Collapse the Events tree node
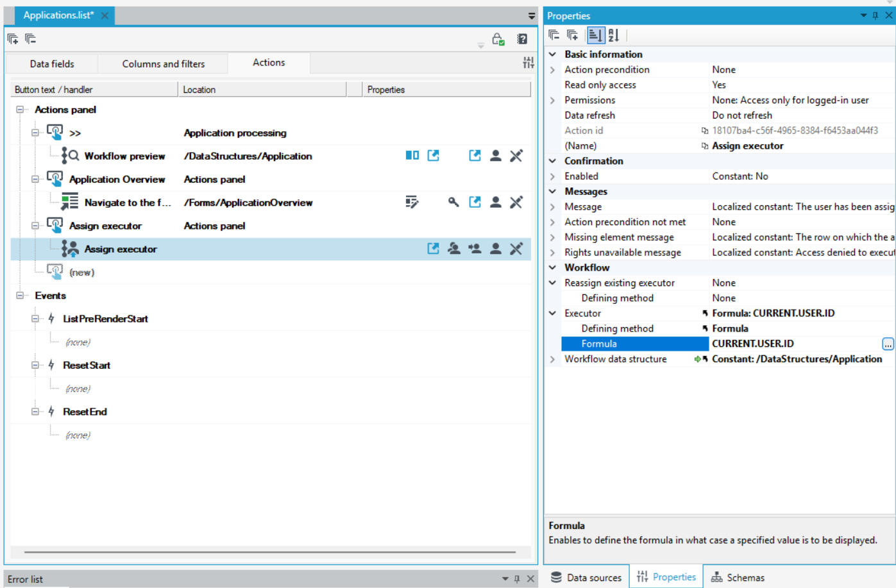The height and width of the screenshot is (588, 896). pyautogui.click(x=20, y=296)
